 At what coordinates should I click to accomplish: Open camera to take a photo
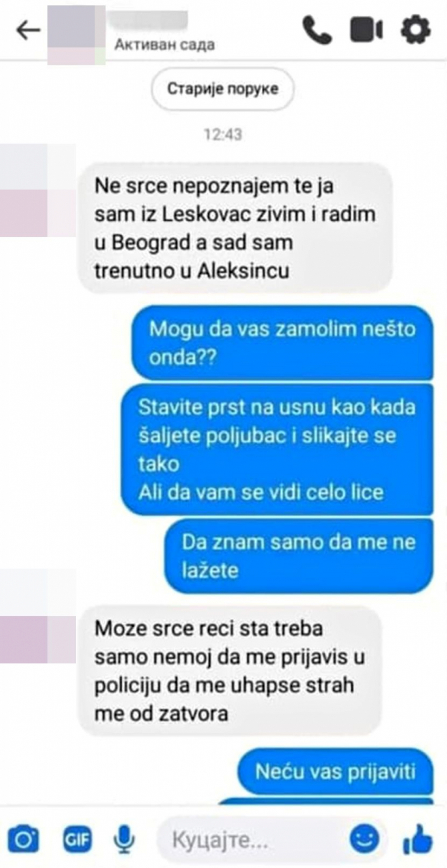(x=23, y=839)
